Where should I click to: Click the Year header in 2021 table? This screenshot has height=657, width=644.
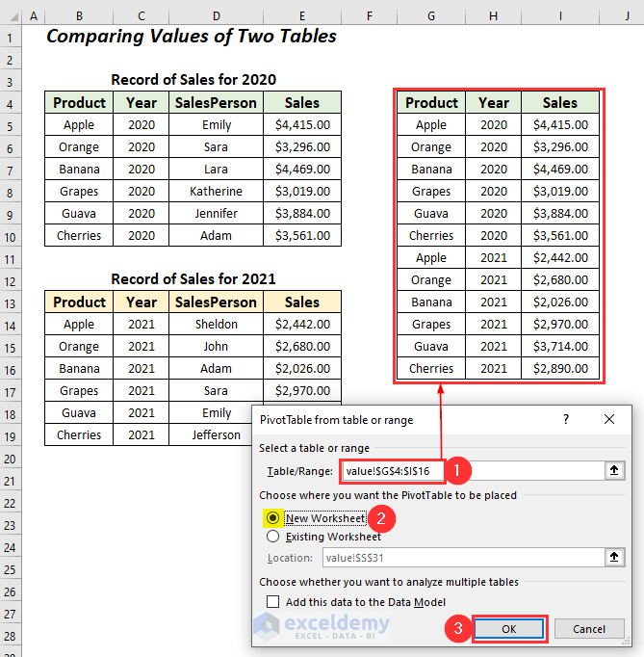click(x=142, y=302)
